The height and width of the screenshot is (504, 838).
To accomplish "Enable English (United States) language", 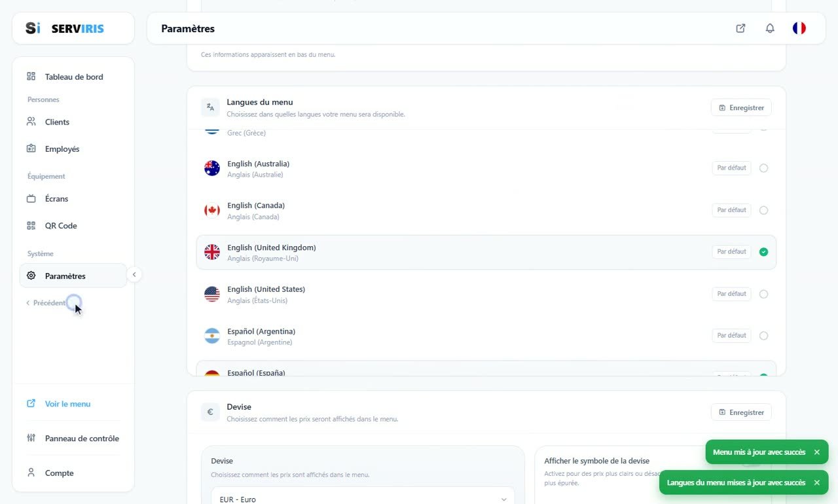I will click(763, 294).
